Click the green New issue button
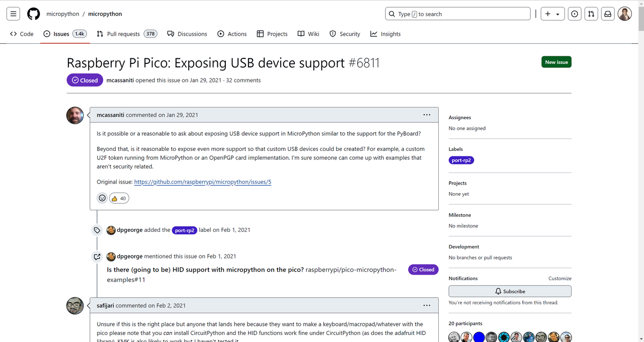The width and height of the screenshot is (644, 342). pyautogui.click(x=556, y=62)
